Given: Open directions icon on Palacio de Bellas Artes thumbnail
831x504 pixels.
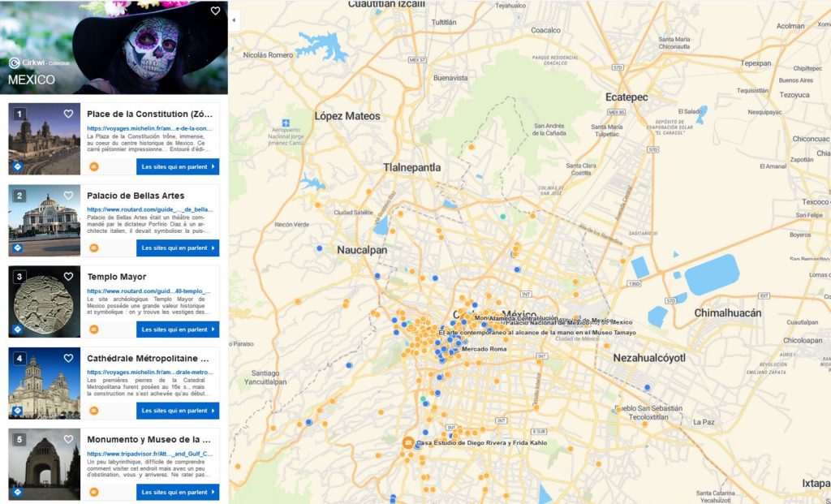Looking at the screenshot, I should [18, 248].
